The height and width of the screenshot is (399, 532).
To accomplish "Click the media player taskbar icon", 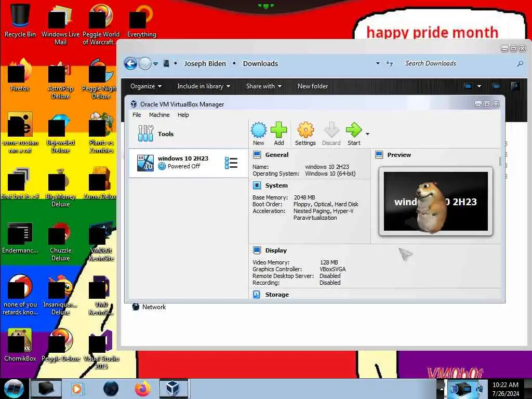I will click(77, 389).
